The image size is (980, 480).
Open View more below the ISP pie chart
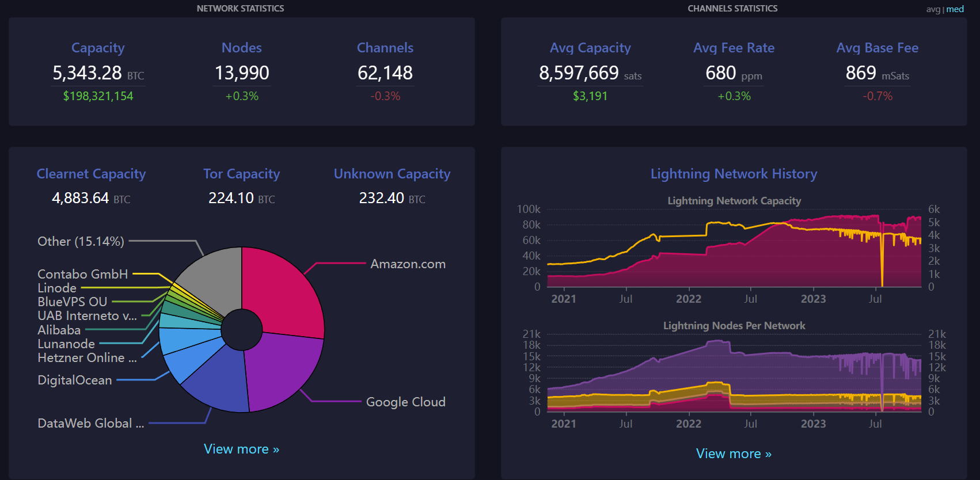[241, 449]
